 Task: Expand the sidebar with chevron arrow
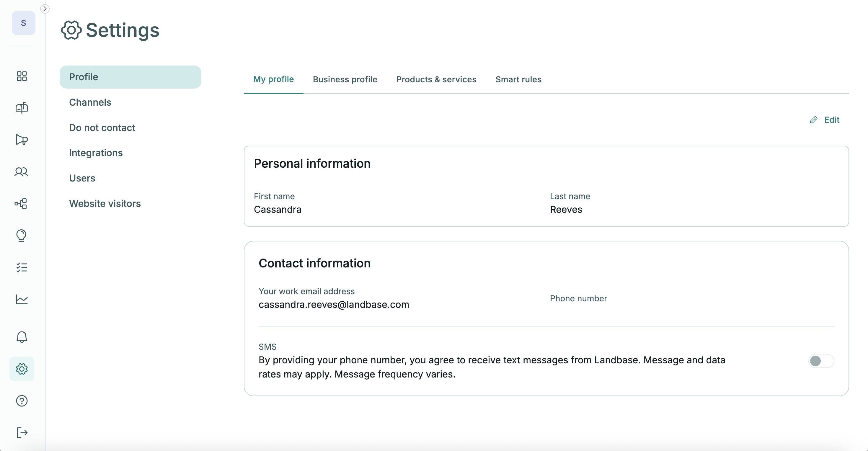[45, 9]
